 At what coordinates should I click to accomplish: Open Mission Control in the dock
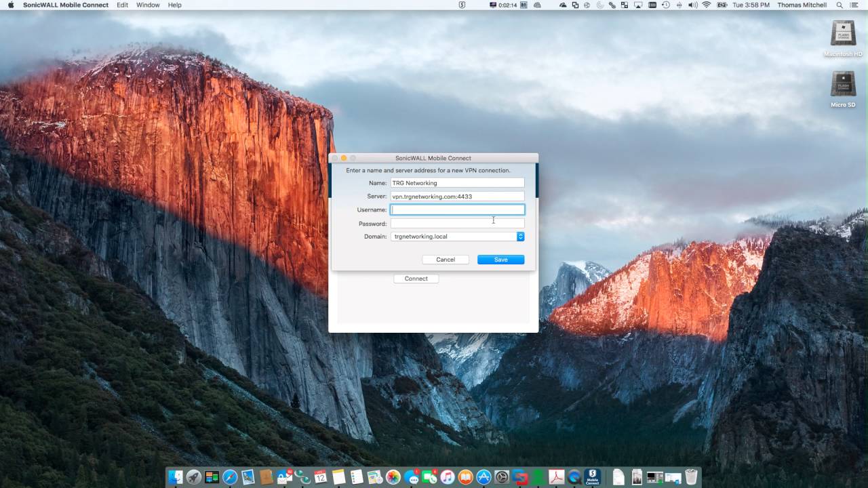click(212, 476)
